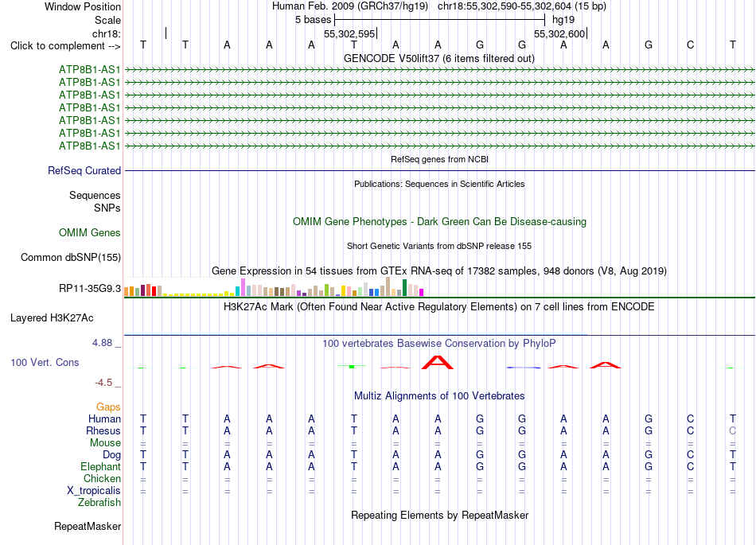The image size is (756, 545).
Task: Select the 'Chicken' alignment row label
Action: click(x=102, y=478)
